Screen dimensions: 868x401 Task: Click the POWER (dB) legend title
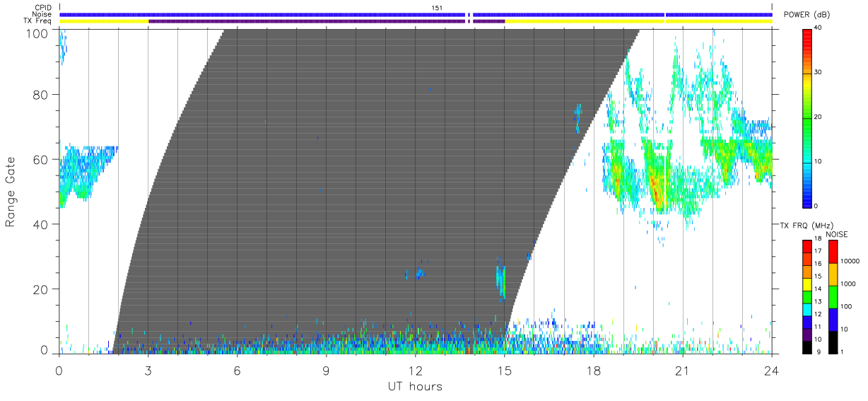coord(807,15)
